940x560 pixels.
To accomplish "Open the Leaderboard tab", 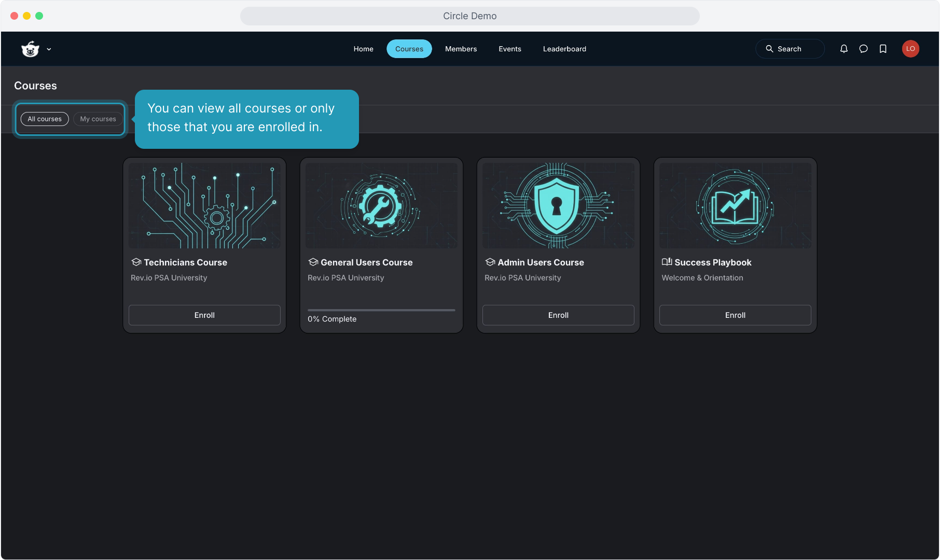I will [x=564, y=49].
